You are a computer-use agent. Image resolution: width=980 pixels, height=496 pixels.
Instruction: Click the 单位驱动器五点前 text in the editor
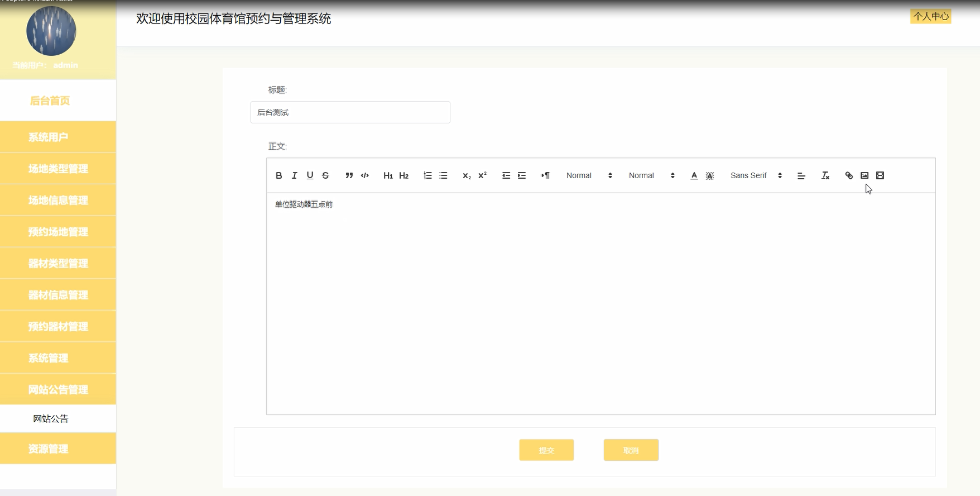(x=304, y=204)
